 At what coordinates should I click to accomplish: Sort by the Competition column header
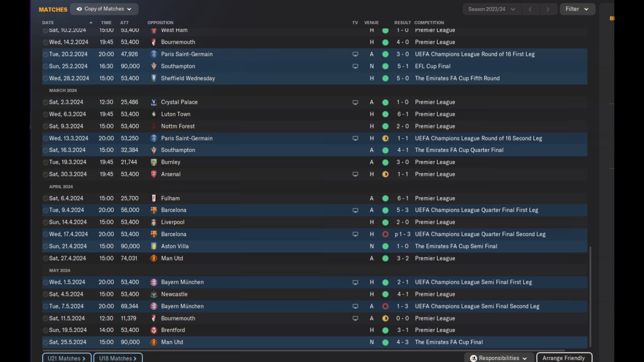point(429,23)
